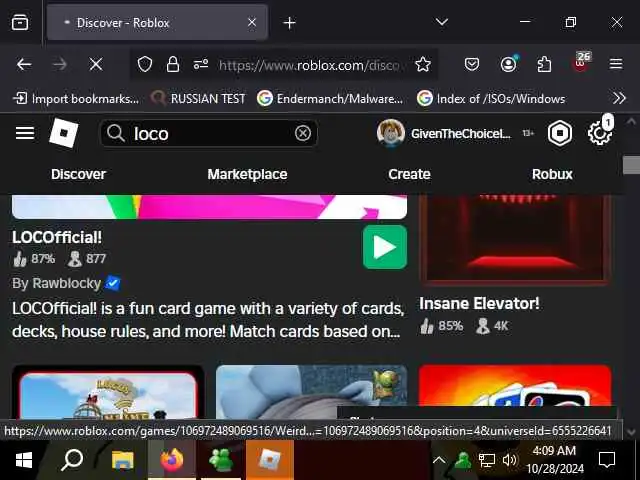Go back using browser back arrow
Viewport: 640px width, 480px height.
pos(24,64)
